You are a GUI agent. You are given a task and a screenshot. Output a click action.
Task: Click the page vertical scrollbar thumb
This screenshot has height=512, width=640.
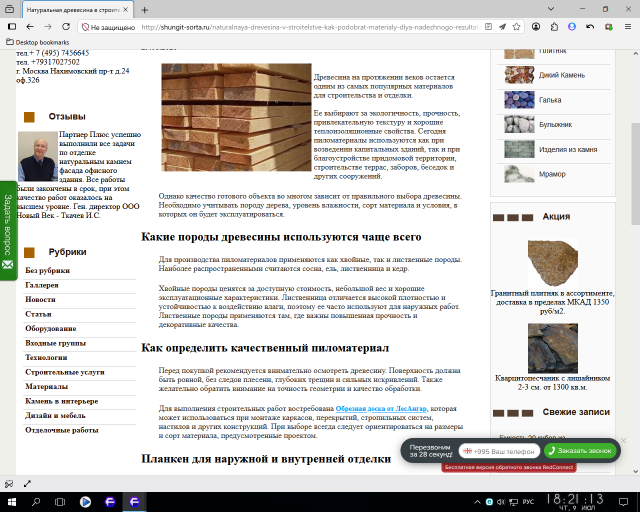pos(636,173)
